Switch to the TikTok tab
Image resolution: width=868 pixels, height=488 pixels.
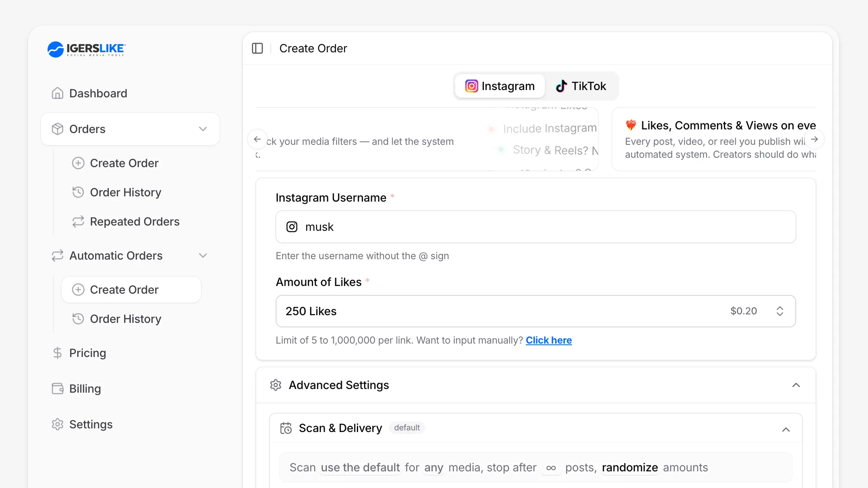point(581,86)
